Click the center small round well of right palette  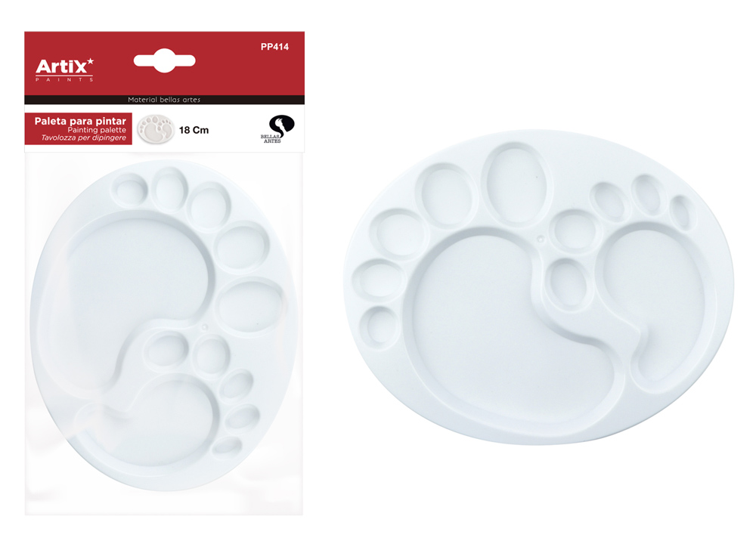pyautogui.click(x=575, y=231)
